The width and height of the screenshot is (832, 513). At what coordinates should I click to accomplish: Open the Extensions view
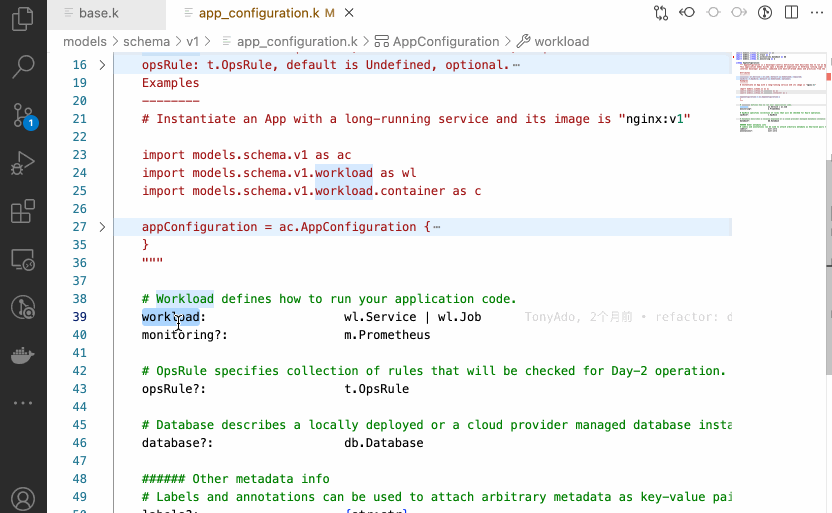click(23, 211)
